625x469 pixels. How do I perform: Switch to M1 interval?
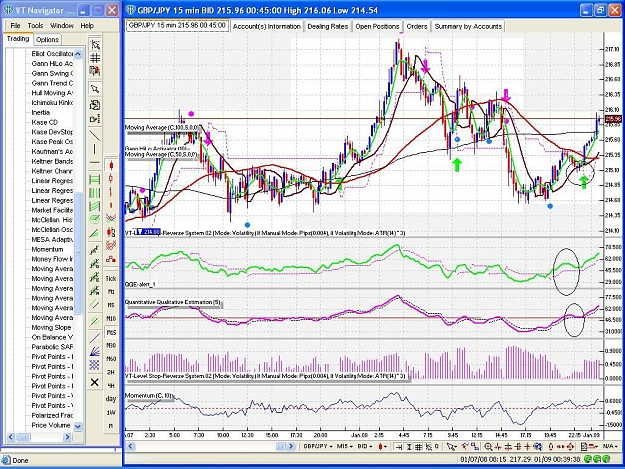tap(111, 292)
